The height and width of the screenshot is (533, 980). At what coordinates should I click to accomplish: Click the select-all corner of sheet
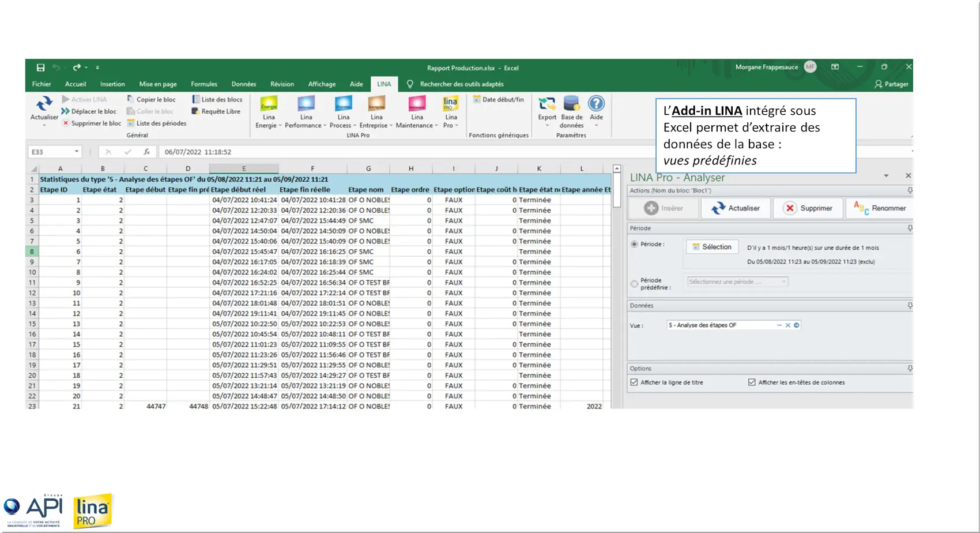(33, 168)
